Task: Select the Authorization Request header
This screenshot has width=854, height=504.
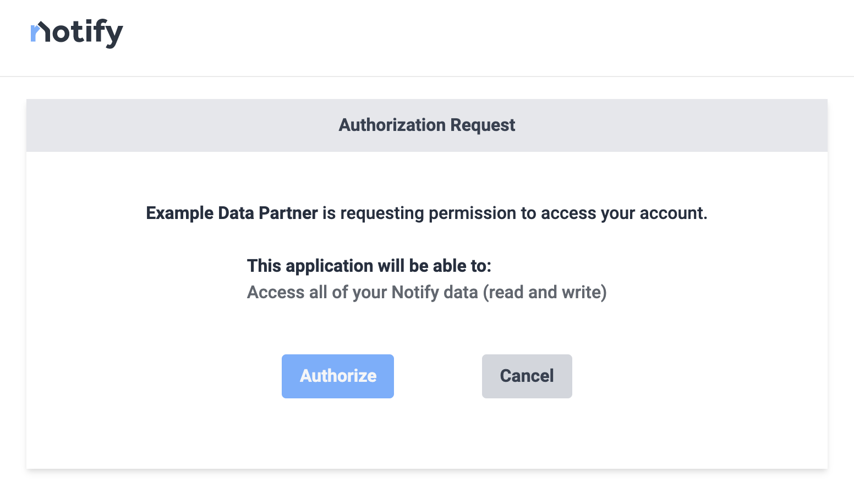Action: click(x=426, y=125)
